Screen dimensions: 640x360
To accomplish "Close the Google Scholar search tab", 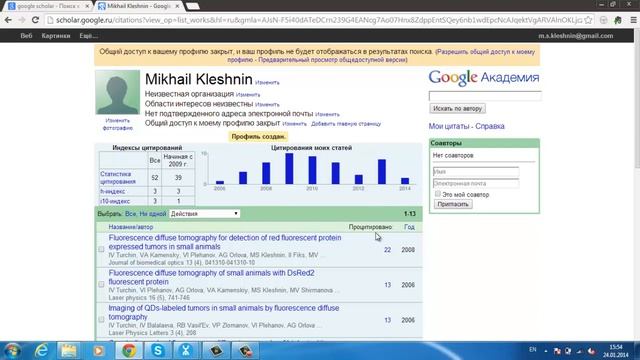I will pyautogui.click(x=87, y=6).
